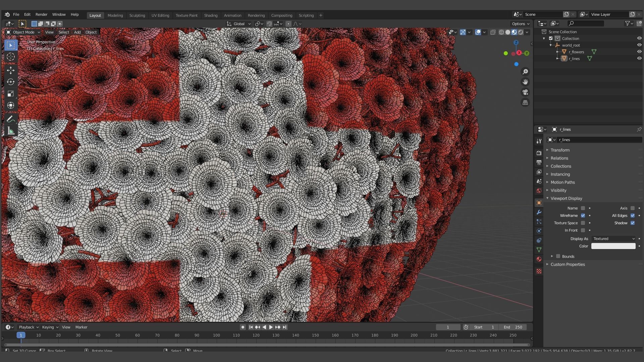644x362 pixels.
Task: Activate the 3D Cursor tool
Action: [11, 57]
